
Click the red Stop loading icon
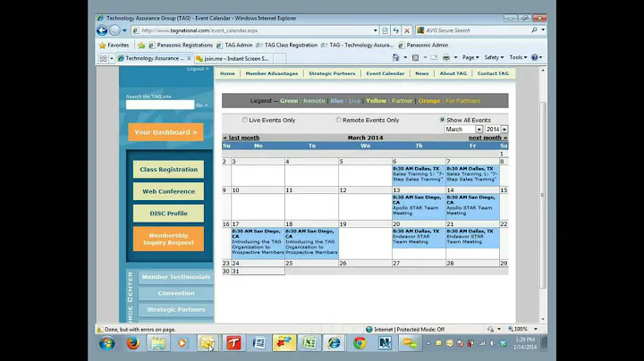coord(407,30)
